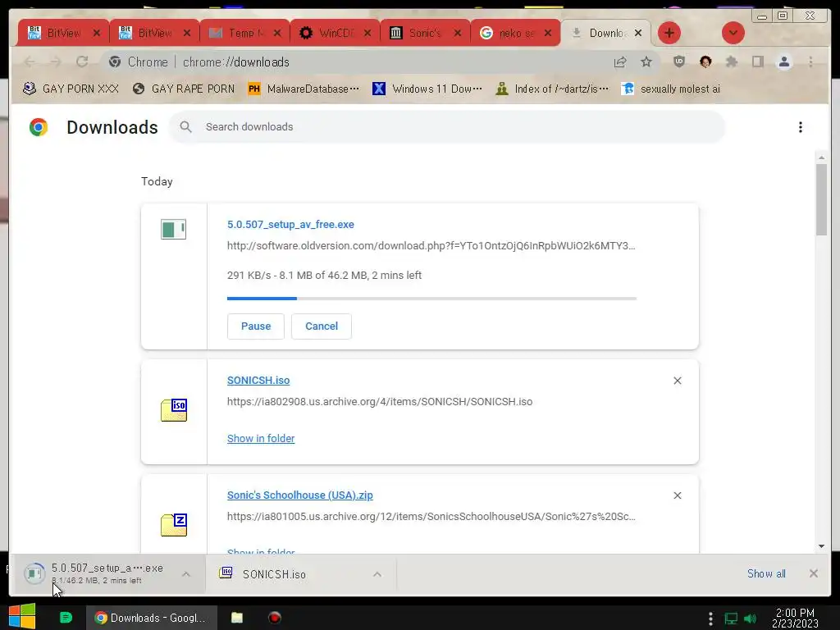Open Sonic's Schoolhouse (USA).zip link
Image resolution: width=840 pixels, height=630 pixels.
pos(300,495)
